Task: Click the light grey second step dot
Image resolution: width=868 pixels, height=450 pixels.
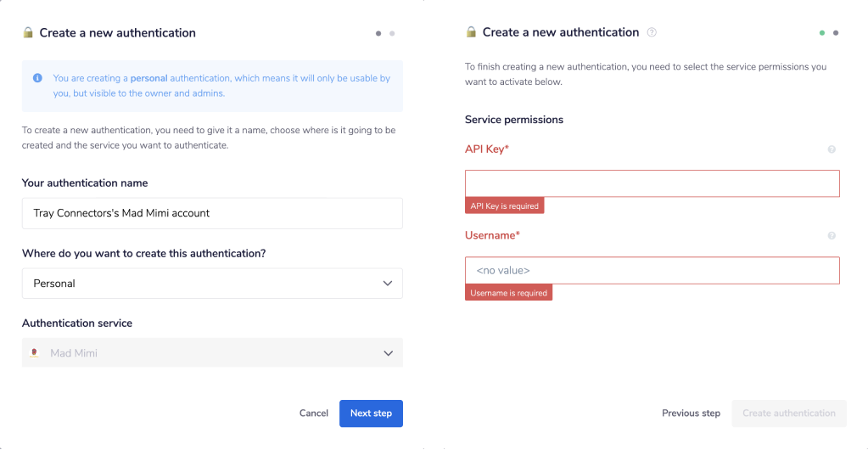Action: [x=392, y=33]
